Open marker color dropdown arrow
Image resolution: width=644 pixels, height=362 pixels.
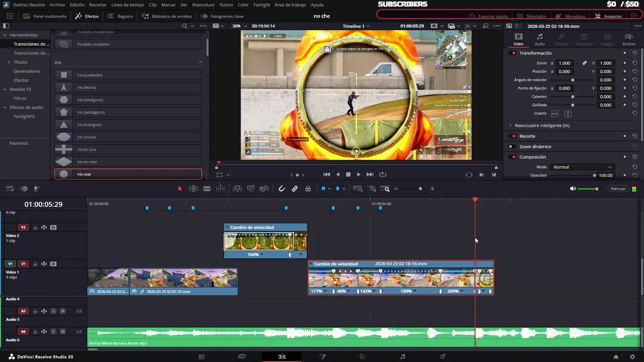pos(344,189)
